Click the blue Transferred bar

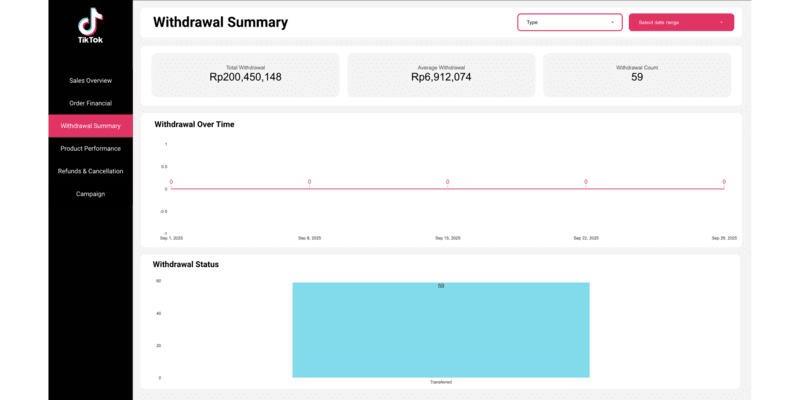pyautogui.click(x=441, y=330)
